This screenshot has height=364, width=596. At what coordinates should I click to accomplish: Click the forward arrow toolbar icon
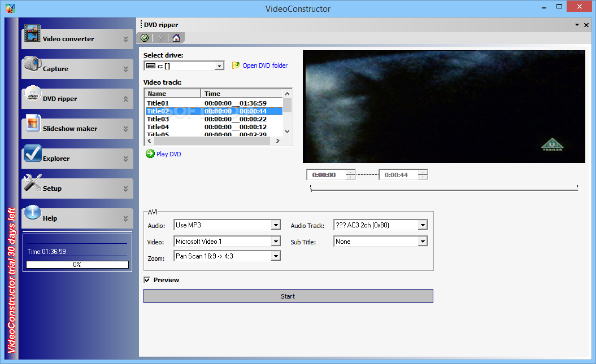(x=160, y=38)
